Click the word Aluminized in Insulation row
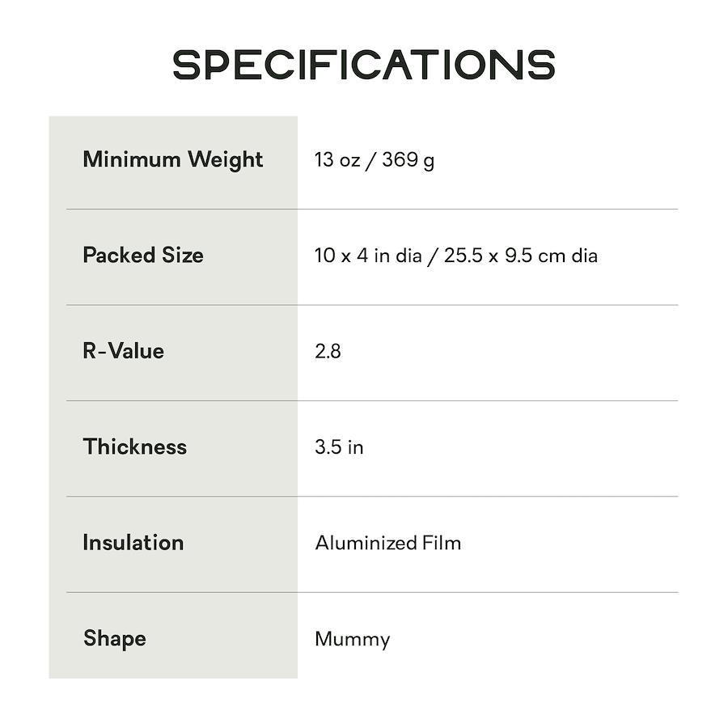The width and height of the screenshot is (728, 728). tap(366, 543)
